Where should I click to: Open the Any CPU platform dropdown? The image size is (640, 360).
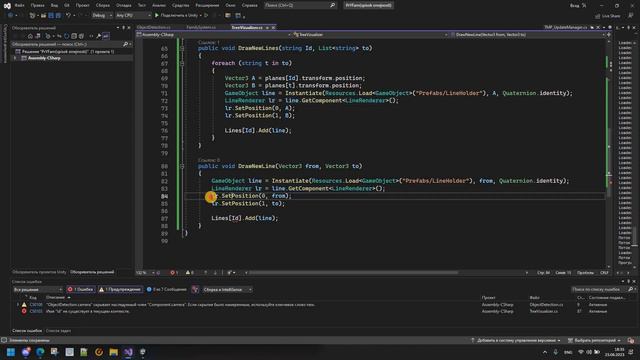133,16
